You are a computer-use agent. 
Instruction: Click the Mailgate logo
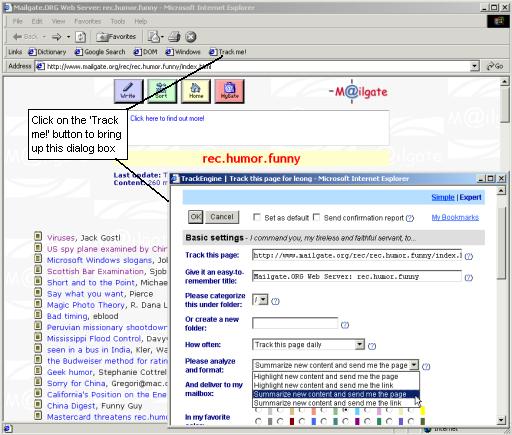(358, 91)
